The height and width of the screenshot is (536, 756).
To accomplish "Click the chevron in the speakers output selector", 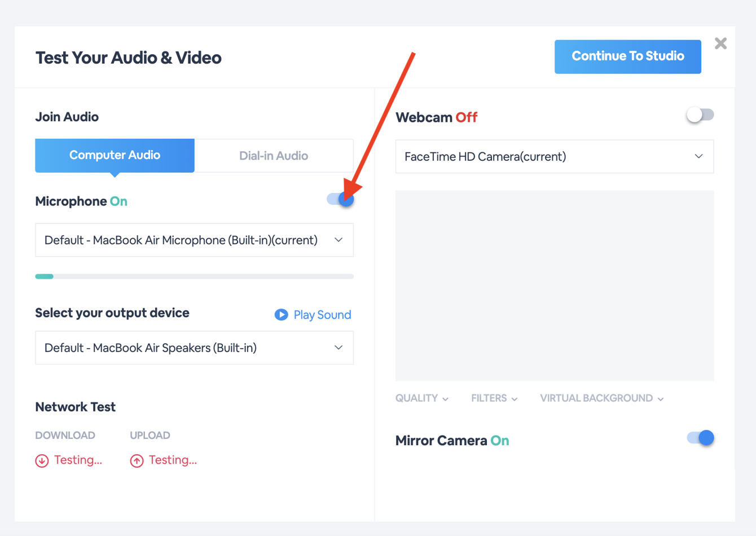I will coord(339,348).
